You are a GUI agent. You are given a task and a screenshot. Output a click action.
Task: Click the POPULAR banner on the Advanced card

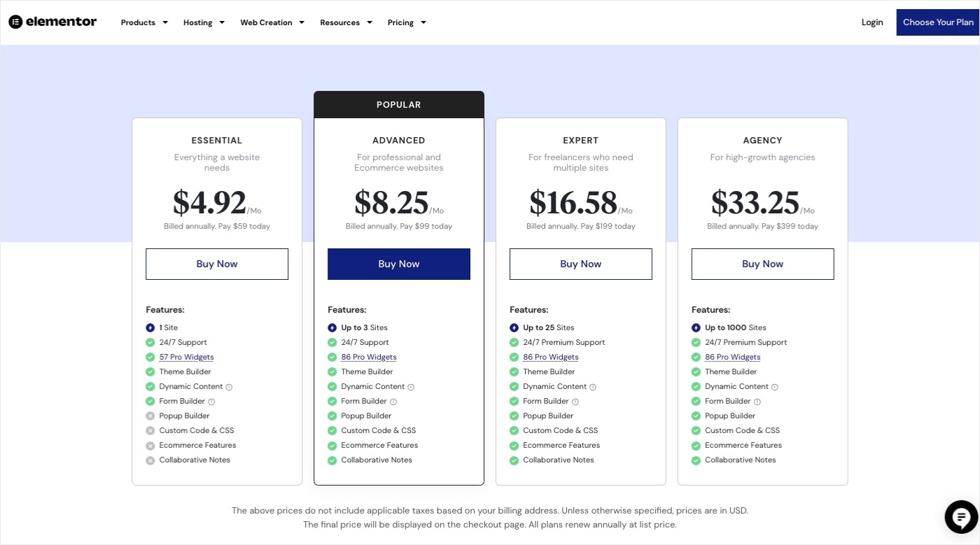[x=399, y=104]
